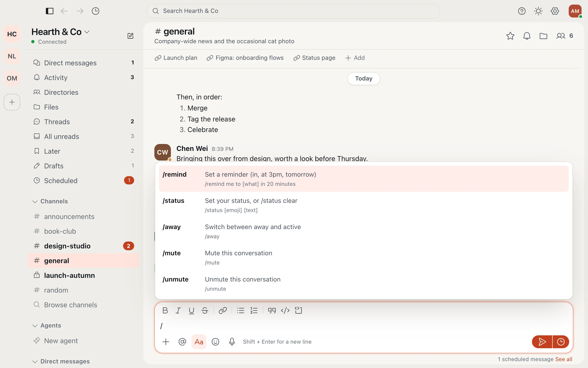
Task: Insert a numbered list
Action: 254,310
